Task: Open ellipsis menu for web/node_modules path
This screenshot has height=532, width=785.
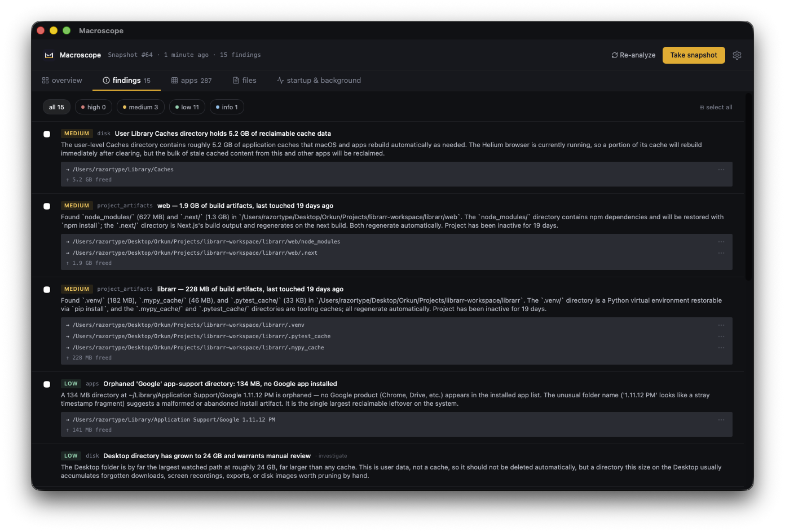Action: click(x=721, y=242)
